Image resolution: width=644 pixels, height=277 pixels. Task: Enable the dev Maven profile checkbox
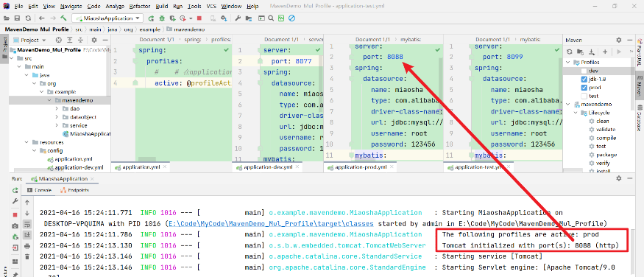pos(584,71)
